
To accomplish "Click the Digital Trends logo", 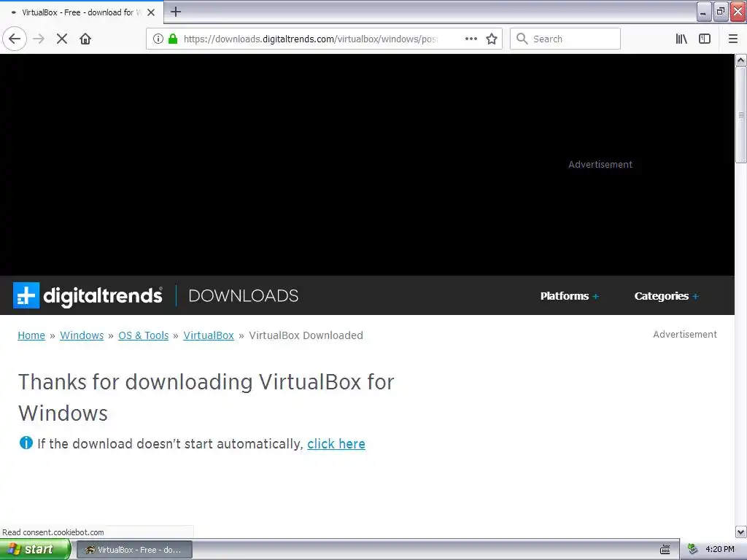I will 88,296.
